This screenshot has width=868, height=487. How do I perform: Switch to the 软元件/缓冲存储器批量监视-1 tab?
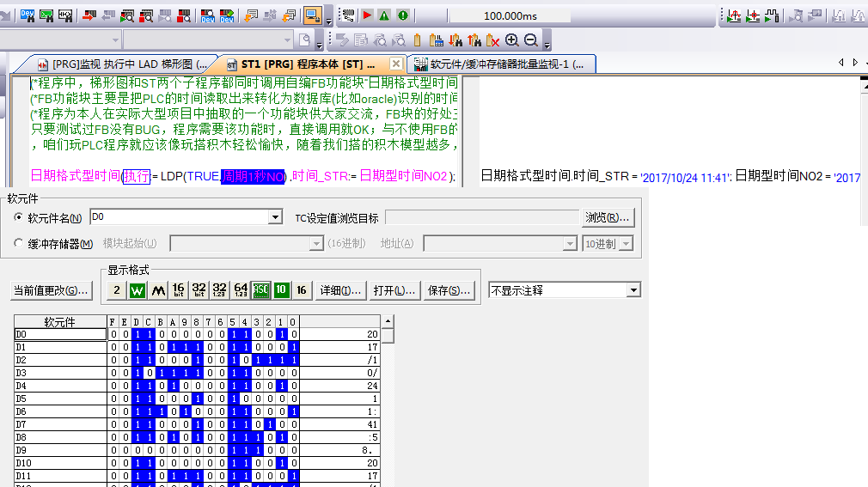[500, 64]
